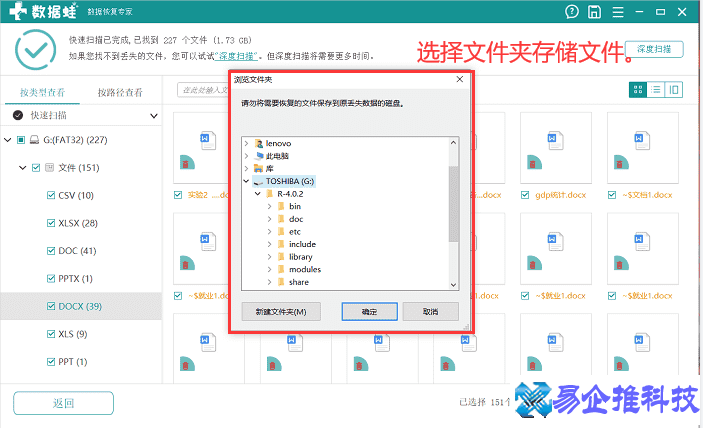Image resolution: width=703 pixels, height=428 pixels.
Task: Click the doc folder icon
Action: [x=281, y=219]
